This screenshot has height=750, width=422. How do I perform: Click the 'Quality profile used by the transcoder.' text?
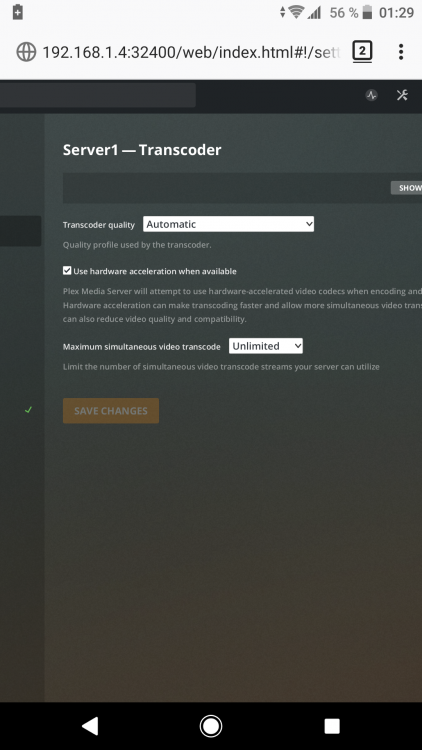[x=137, y=245]
